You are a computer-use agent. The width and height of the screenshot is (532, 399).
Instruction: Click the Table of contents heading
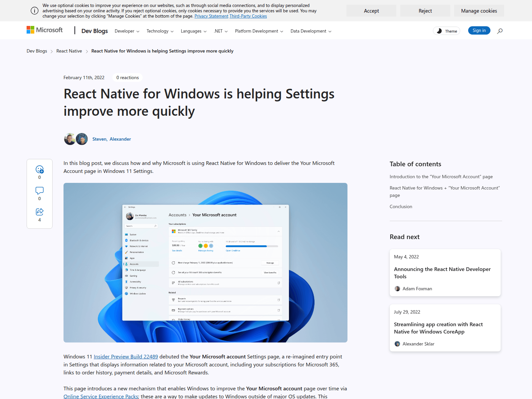(415, 164)
